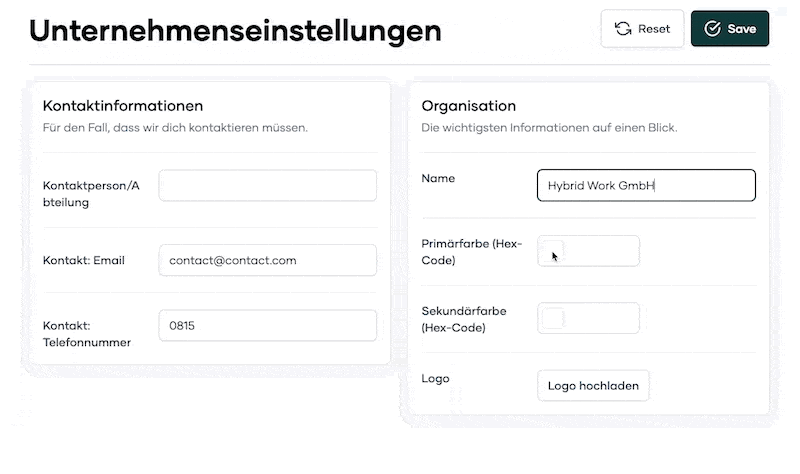Click the Name field with Hybrid Work GmbH

click(x=646, y=185)
